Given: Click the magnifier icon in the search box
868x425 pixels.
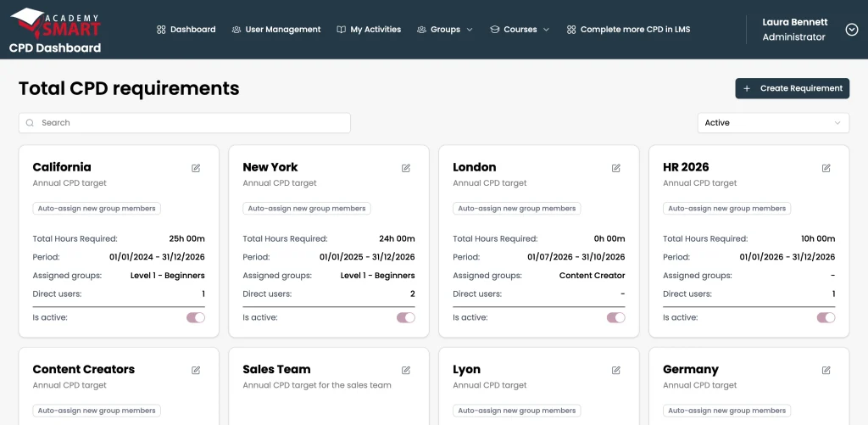Looking at the screenshot, I should point(30,123).
